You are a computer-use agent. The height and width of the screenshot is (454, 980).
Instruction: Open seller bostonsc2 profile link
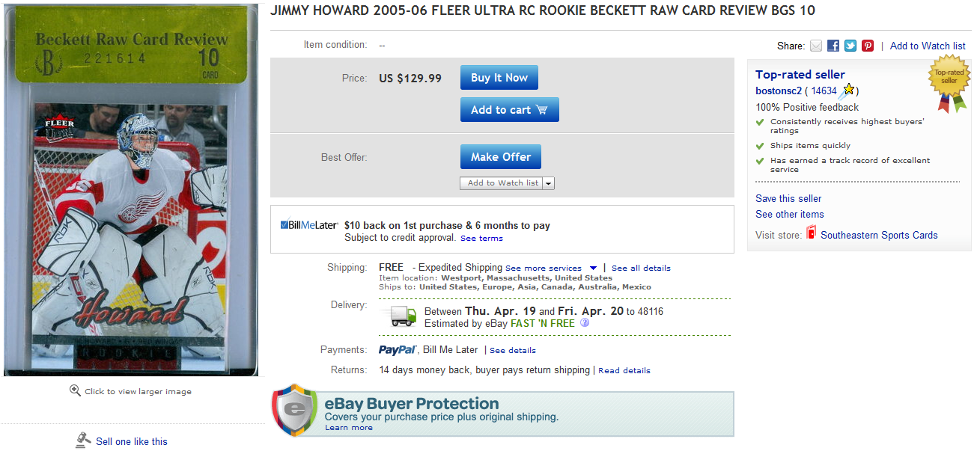[779, 91]
